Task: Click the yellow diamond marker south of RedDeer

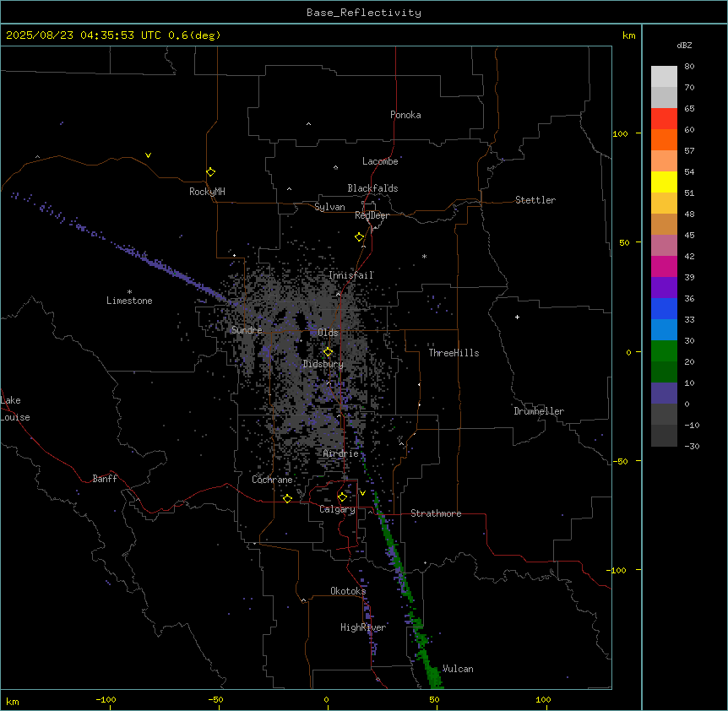Action: 359,237
